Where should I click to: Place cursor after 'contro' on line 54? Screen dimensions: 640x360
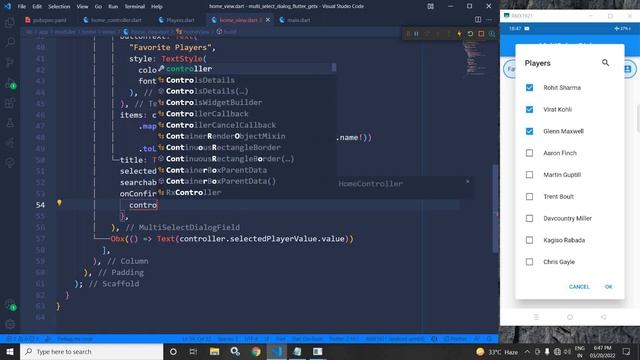click(158, 205)
